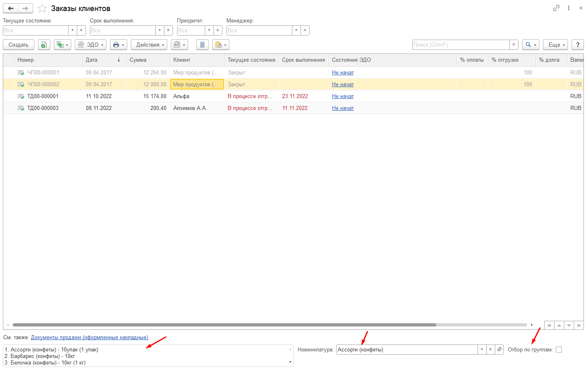The width and height of the screenshot is (588, 369).
Task: Go back with the left arrow button
Action: point(11,8)
